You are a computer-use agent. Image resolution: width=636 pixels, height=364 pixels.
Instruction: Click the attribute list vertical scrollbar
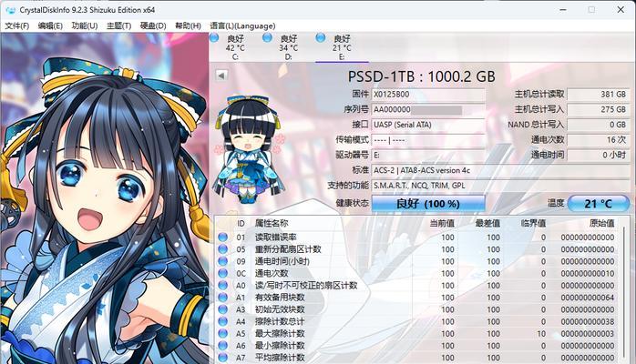pos(624,294)
